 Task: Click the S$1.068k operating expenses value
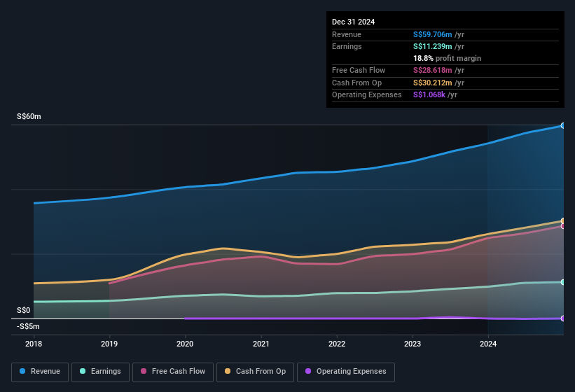429,94
